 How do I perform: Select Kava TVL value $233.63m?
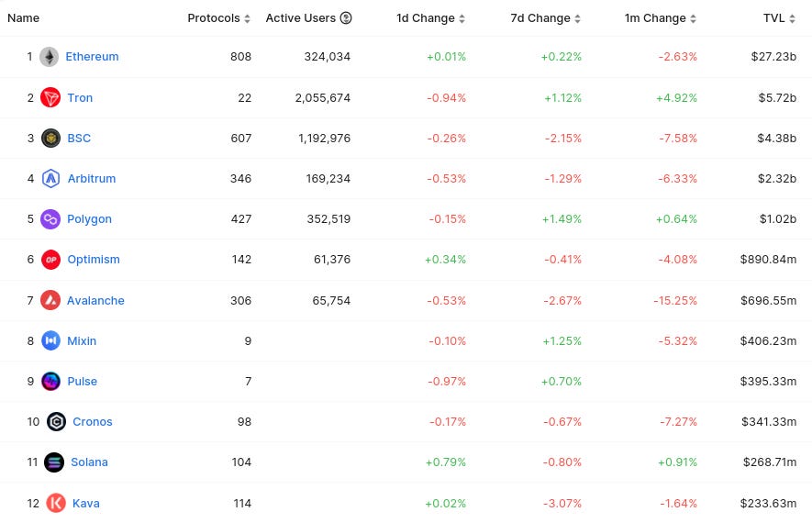(x=768, y=504)
